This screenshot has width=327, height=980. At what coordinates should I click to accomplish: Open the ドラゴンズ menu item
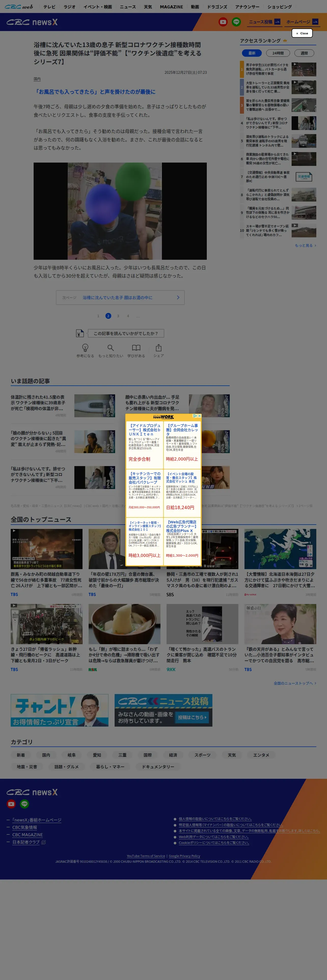click(217, 7)
